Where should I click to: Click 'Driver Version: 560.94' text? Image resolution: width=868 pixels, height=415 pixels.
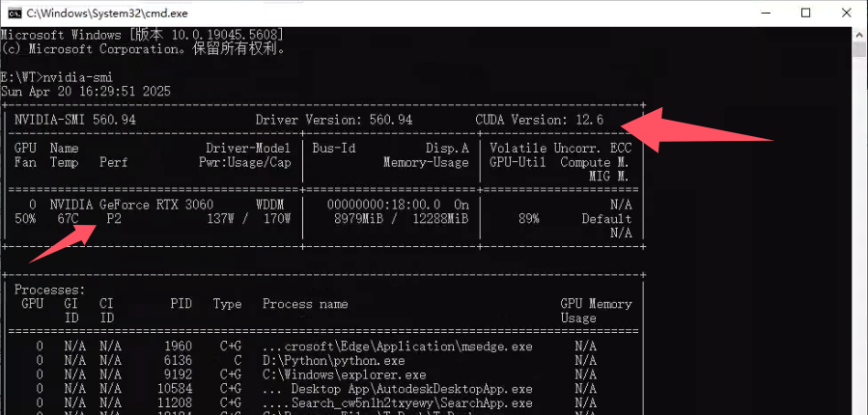[334, 120]
